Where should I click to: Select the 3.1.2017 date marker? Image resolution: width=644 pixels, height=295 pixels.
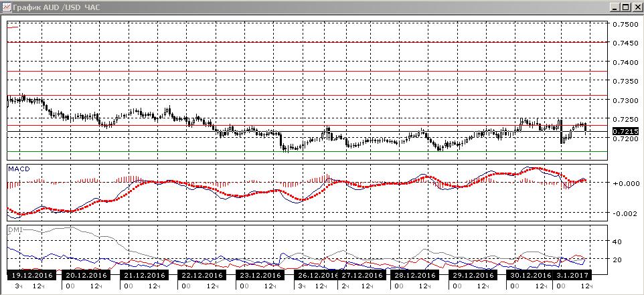click(574, 275)
